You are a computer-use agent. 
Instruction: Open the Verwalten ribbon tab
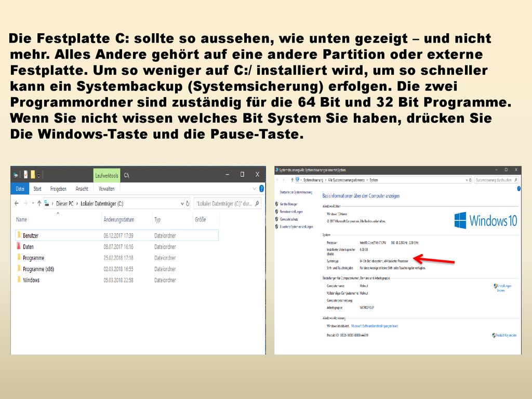107,189
